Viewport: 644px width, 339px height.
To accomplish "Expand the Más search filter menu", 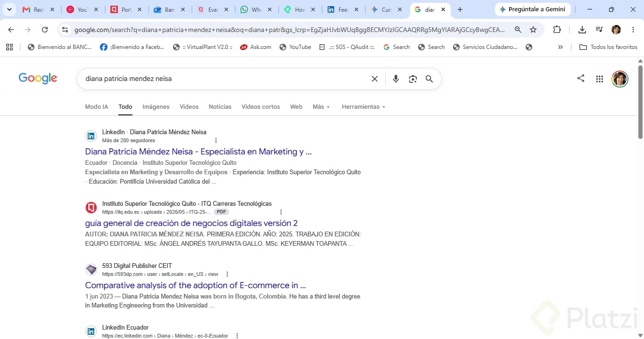I will pos(321,107).
